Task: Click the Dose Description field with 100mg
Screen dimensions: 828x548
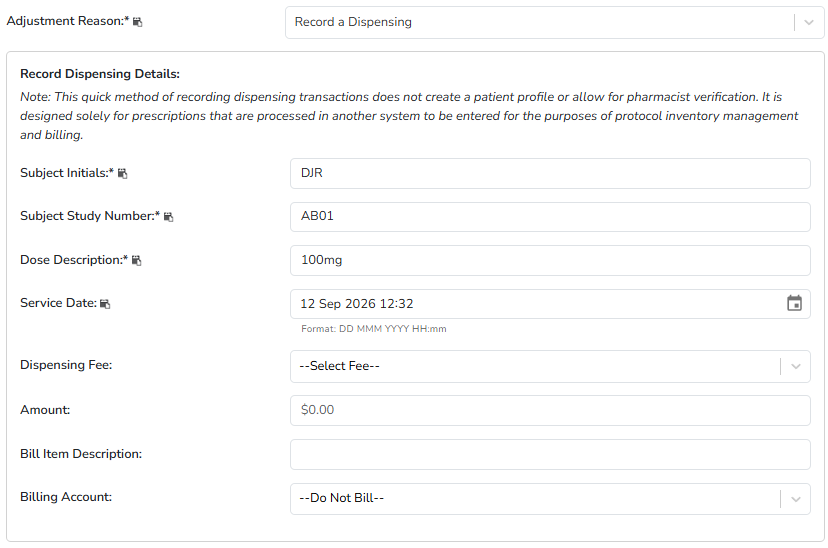Action: 550,260
